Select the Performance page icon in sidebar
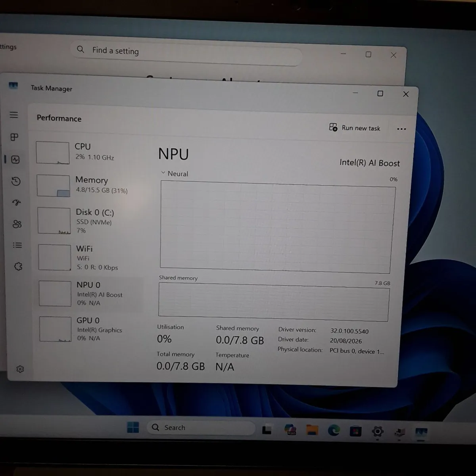The height and width of the screenshot is (476, 476). point(15,159)
